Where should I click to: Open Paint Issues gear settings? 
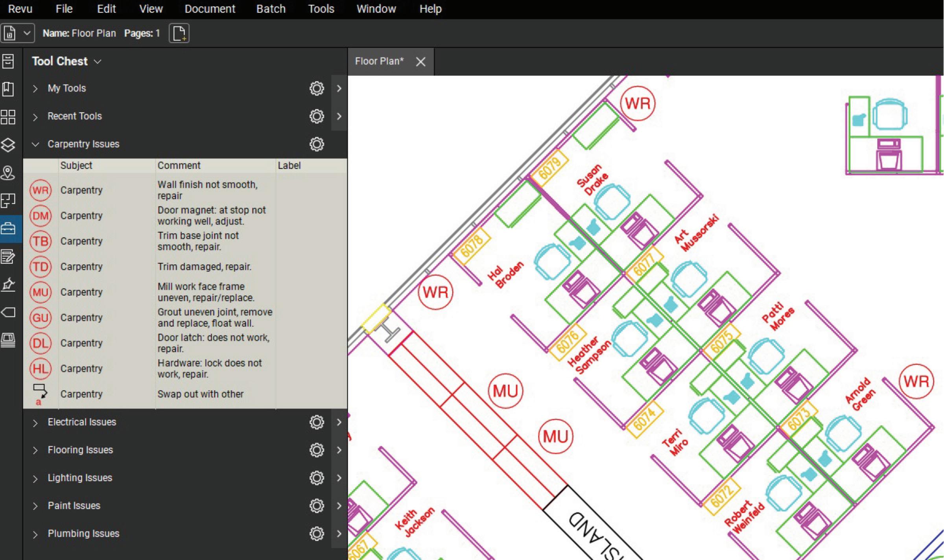tap(317, 506)
